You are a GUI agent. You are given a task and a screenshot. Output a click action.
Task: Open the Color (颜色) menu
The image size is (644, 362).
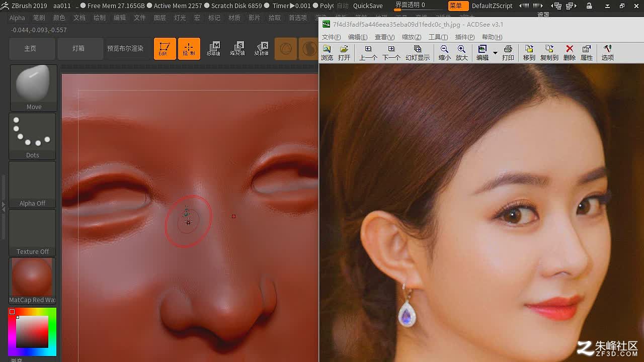coord(59,18)
